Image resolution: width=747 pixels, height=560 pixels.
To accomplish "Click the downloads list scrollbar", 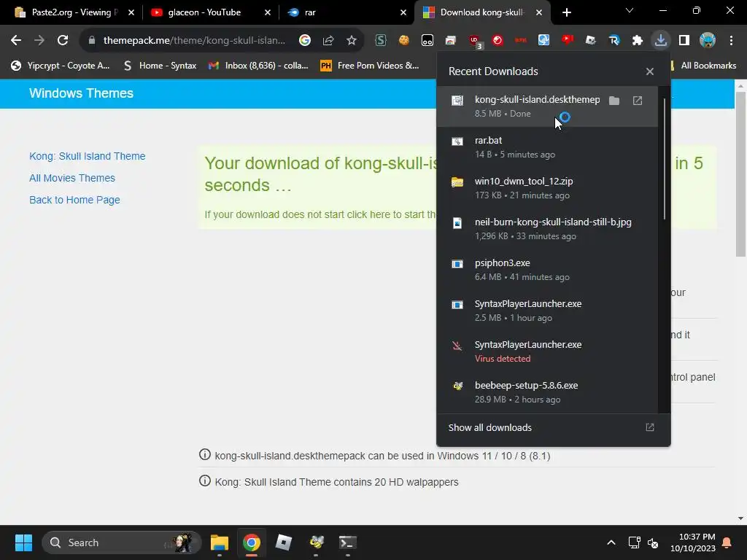I will (x=664, y=159).
